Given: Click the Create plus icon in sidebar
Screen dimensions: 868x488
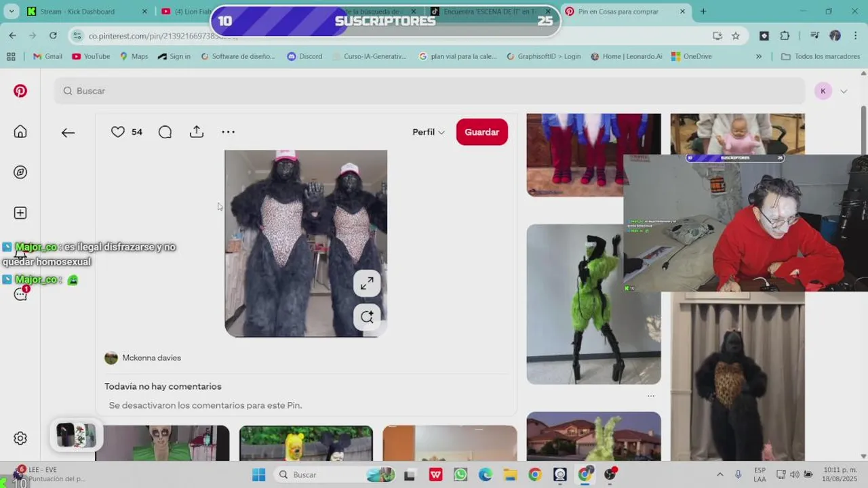Looking at the screenshot, I should click(x=20, y=213).
